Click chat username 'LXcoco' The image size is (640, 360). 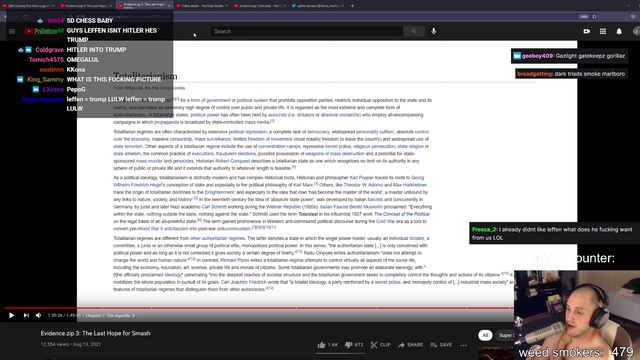53,89
